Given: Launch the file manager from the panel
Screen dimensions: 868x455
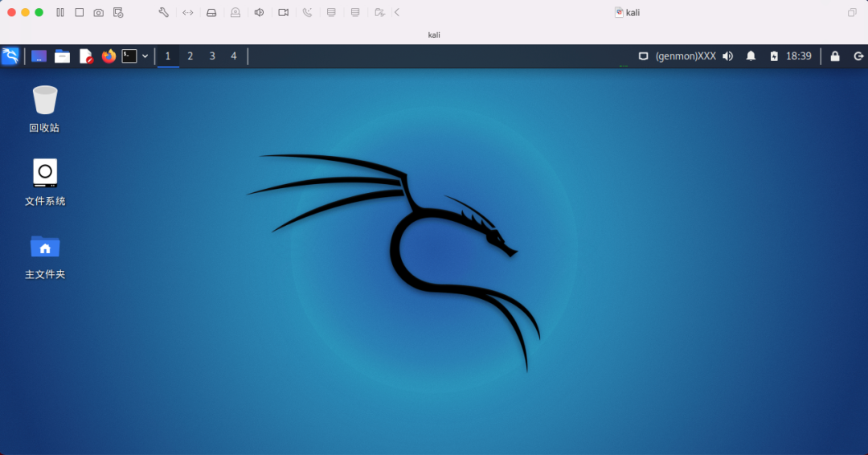Looking at the screenshot, I should (62, 56).
